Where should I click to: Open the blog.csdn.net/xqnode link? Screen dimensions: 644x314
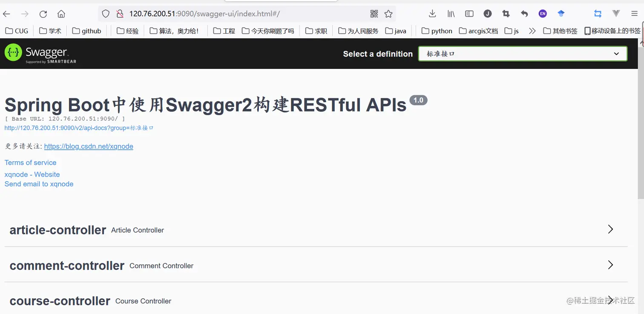[x=89, y=146]
